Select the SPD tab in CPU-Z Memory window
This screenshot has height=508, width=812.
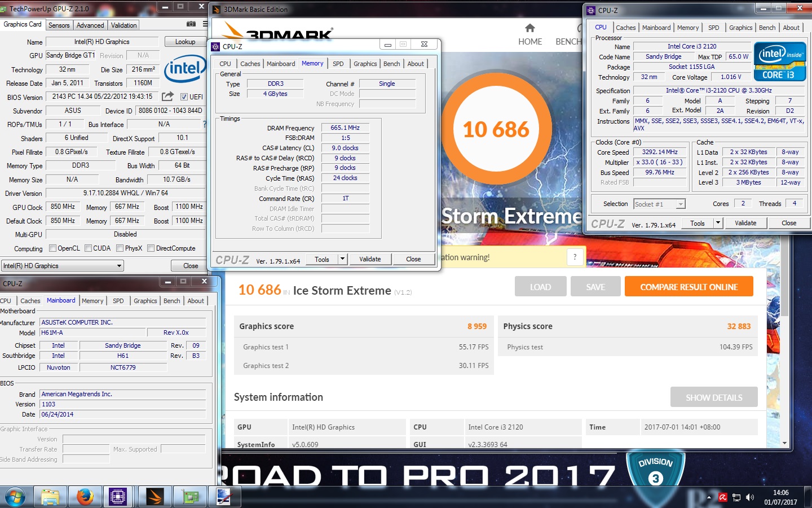click(338, 64)
